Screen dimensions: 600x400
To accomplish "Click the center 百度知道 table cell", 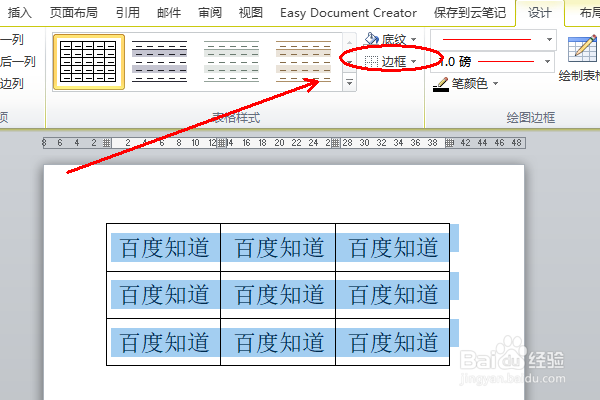I will (x=278, y=295).
